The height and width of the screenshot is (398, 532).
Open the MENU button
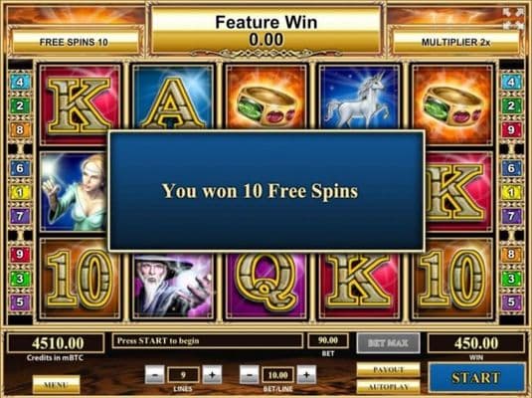(57, 384)
